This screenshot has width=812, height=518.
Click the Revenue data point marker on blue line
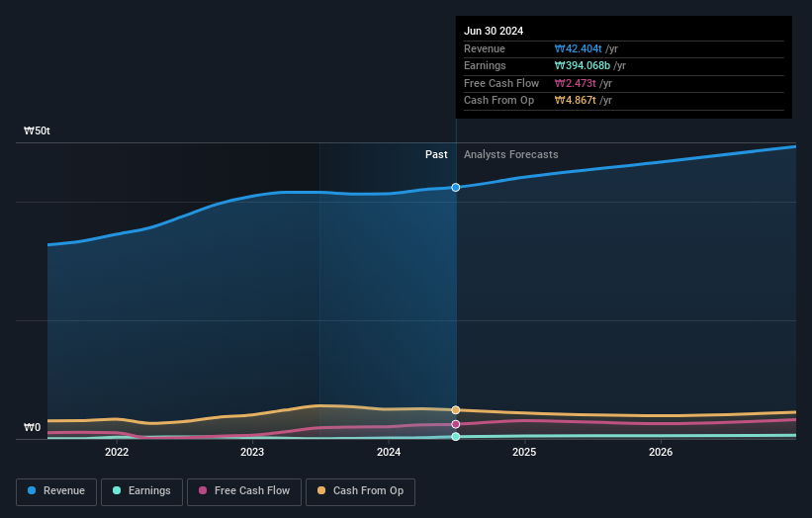456,187
